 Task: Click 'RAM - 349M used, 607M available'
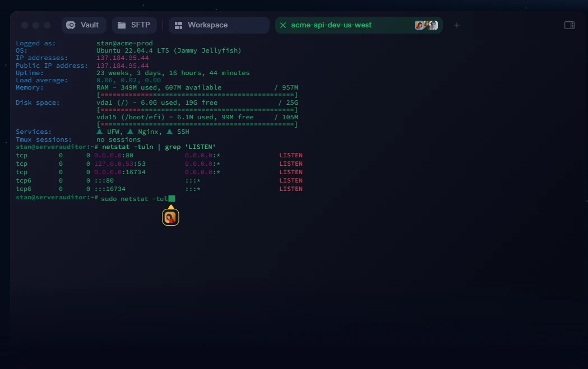click(159, 87)
